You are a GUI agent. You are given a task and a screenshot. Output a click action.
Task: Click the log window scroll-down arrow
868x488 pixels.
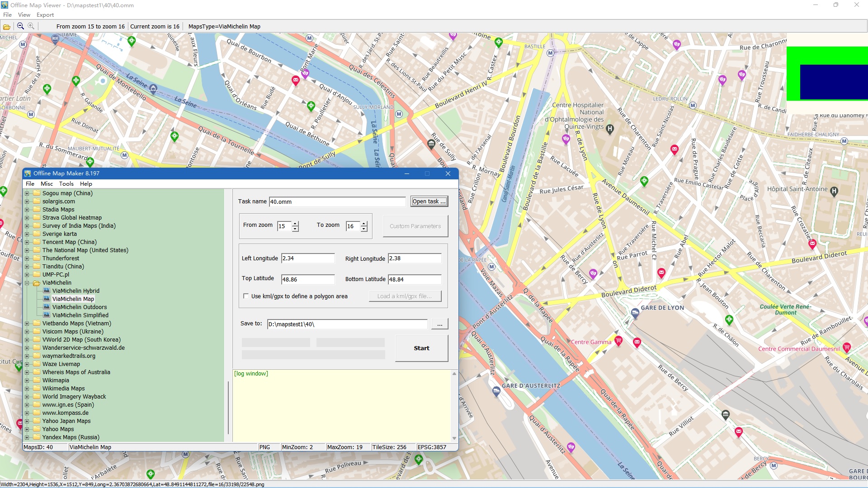[x=454, y=438]
